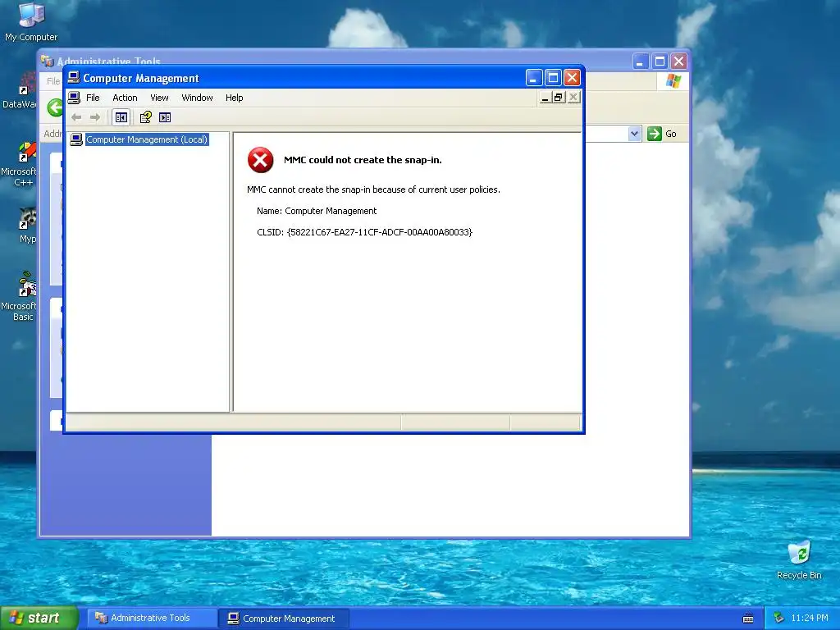Image resolution: width=840 pixels, height=630 pixels.
Task: Click the 'MMC could not create the snap-in.' heading
Action: pyautogui.click(x=363, y=160)
